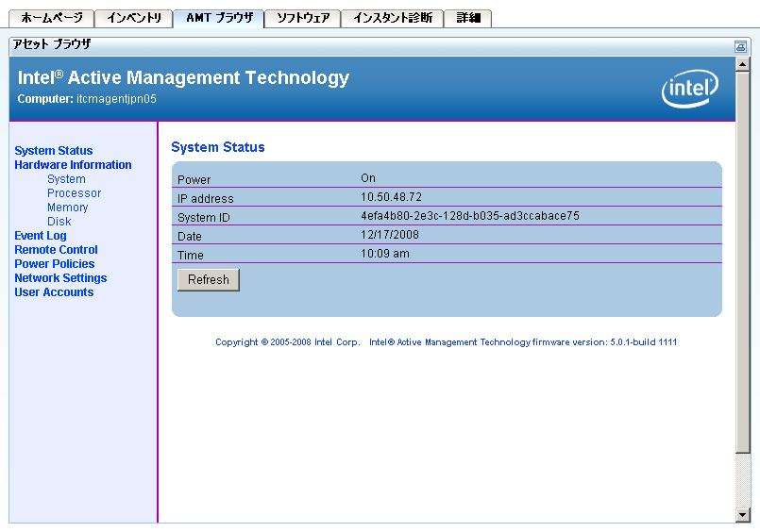This screenshot has width=760, height=532.
Task: Open the Memory information link
Action: click(x=68, y=208)
